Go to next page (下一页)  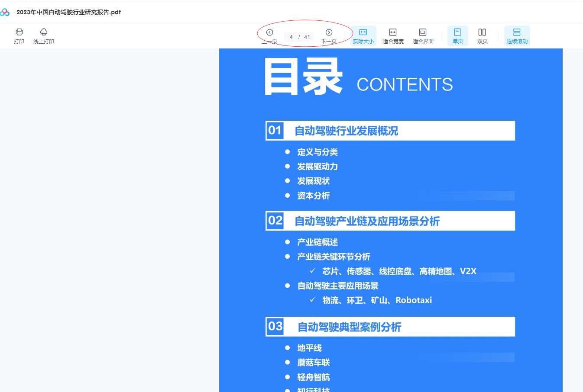(329, 33)
